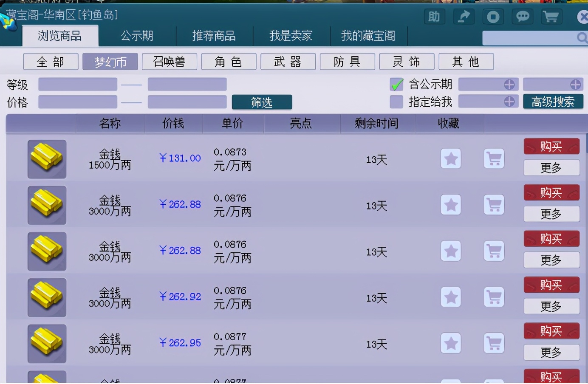588x384 pixels.
Task: Click the share arrow icon in top bar
Action: pos(464,17)
